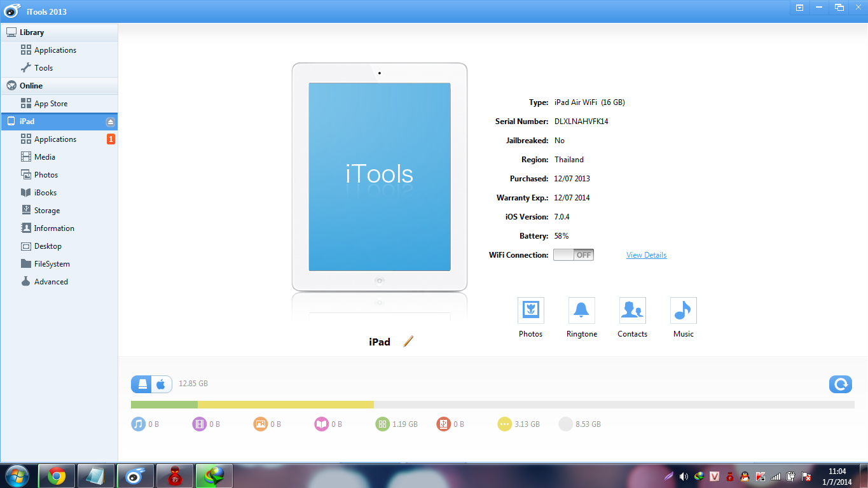Viewport: 868px width, 488px height.
Task: Click the pencil icon to rename iPad
Action: (408, 342)
